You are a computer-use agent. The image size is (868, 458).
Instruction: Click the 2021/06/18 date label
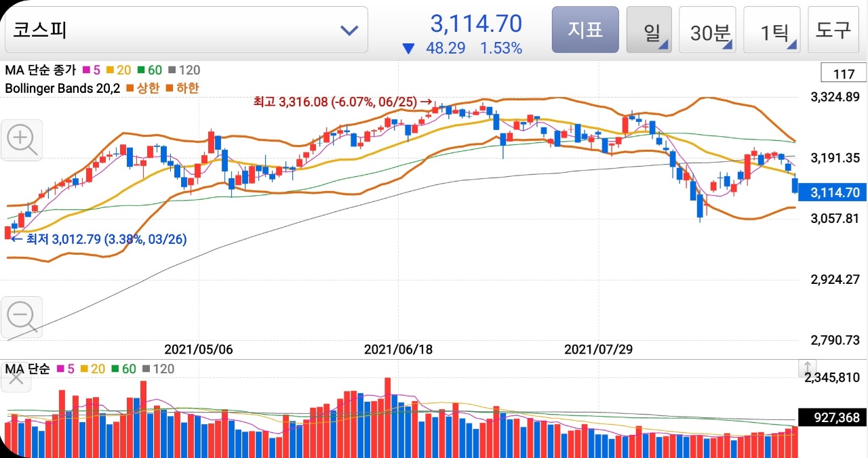399,350
